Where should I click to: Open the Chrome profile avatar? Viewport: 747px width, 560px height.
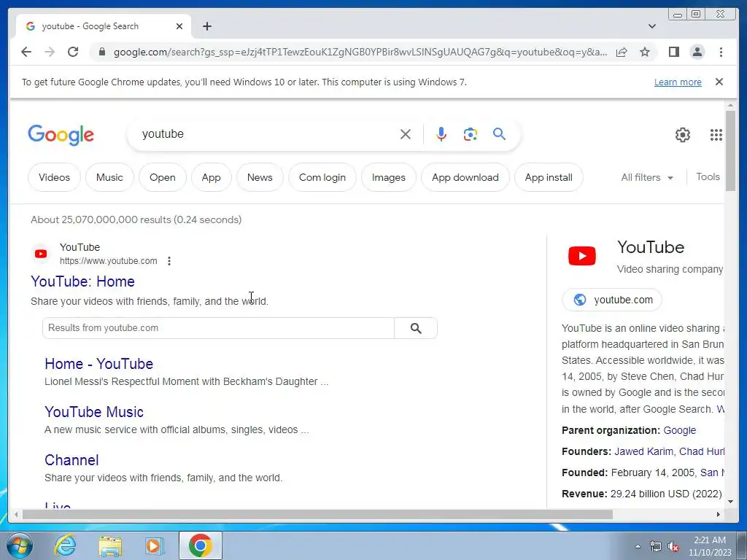tap(697, 52)
